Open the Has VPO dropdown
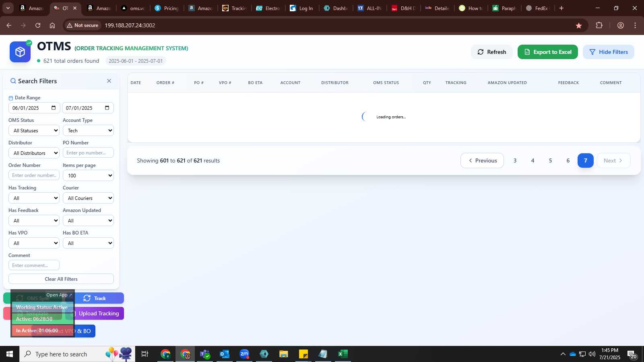 pos(34,243)
